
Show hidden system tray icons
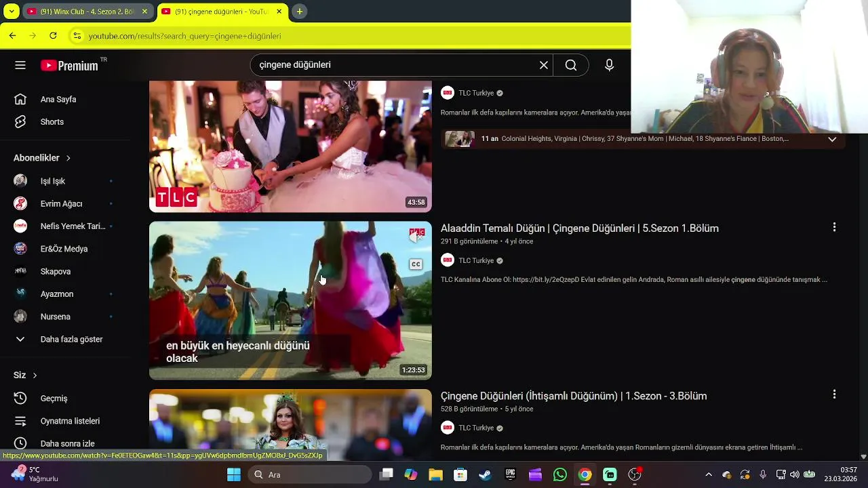click(x=709, y=474)
